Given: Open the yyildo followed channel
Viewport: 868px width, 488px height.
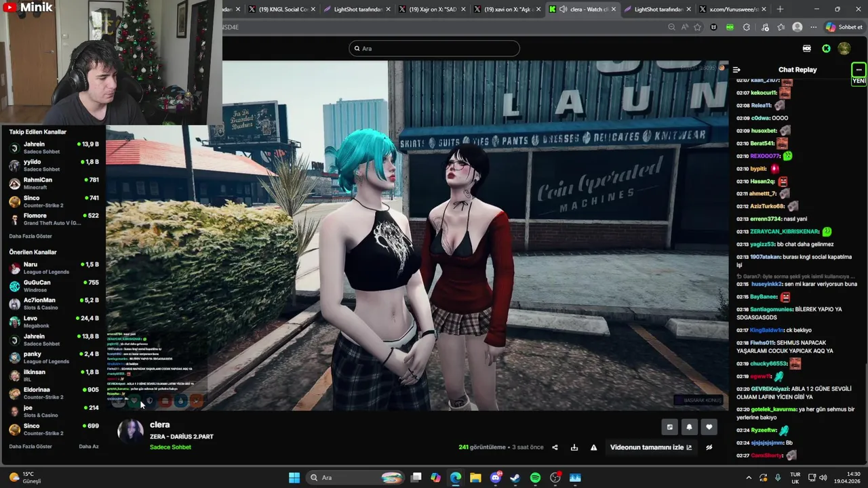Looking at the screenshot, I should click(x=54, y=165).
